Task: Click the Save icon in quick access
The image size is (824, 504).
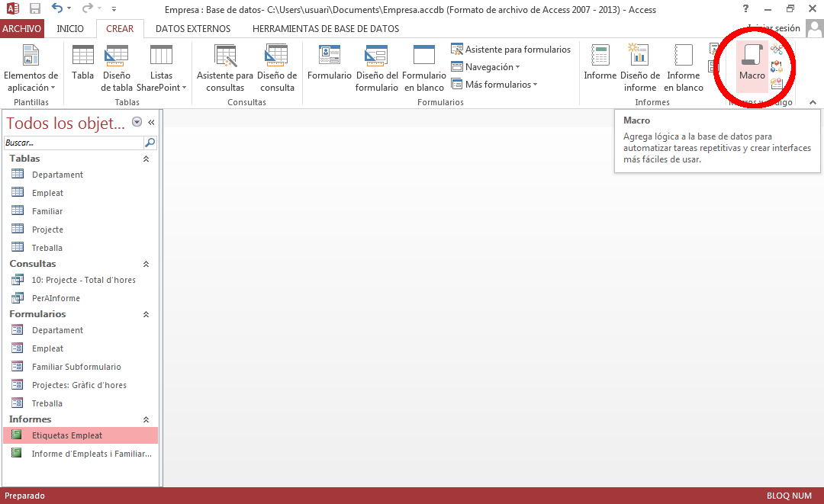Action: coord(35,9)
